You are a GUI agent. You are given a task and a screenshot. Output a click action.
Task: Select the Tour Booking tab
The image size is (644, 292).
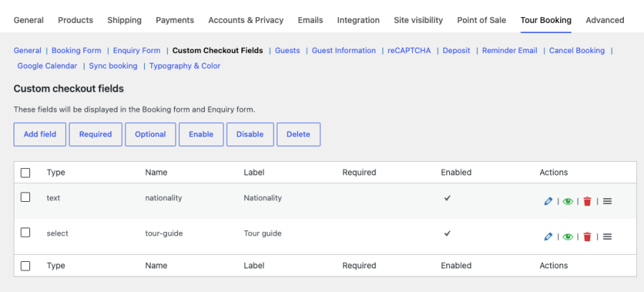pos(546,20)
